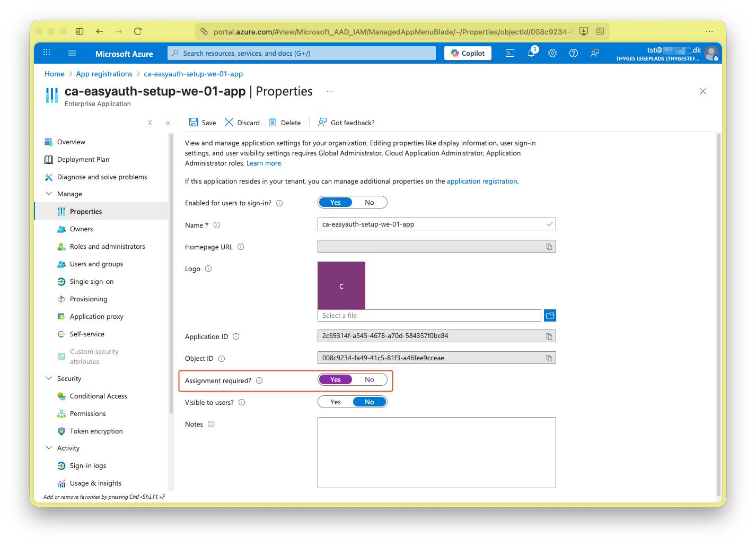Click the Copilot button
756x546 pixels.
tap(468, 53)
